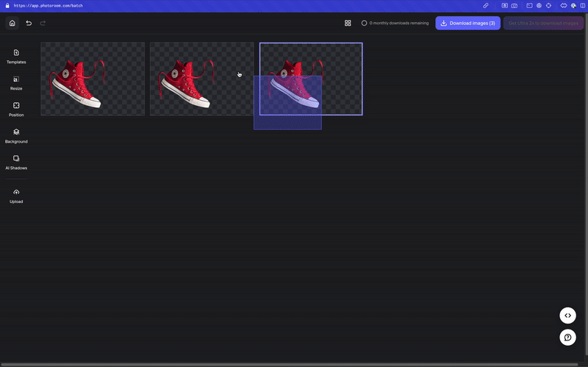
Task: Open the Templates panel
Action: pos(16,56)
